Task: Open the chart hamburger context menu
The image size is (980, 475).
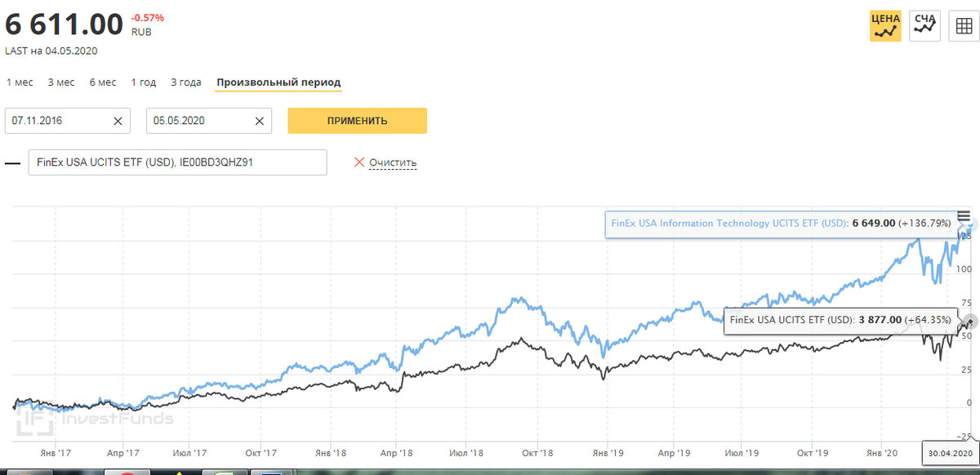Action: click(964, 216)
